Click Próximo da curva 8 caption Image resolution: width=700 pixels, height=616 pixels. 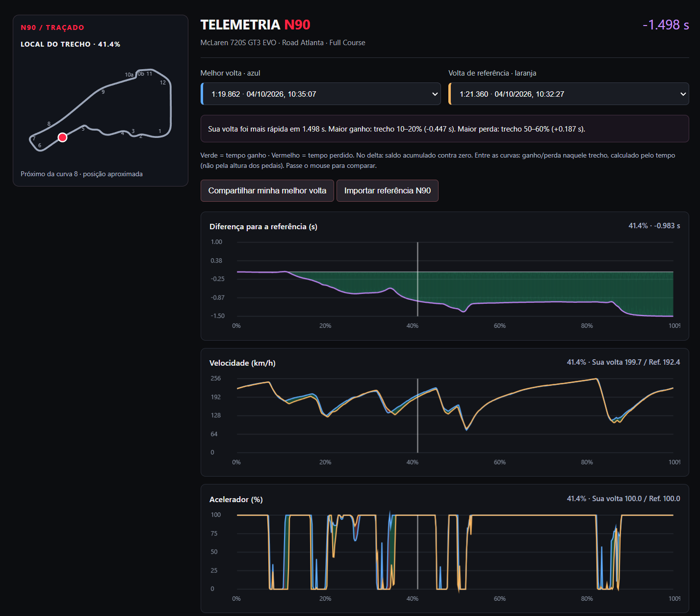pos(81,174)
